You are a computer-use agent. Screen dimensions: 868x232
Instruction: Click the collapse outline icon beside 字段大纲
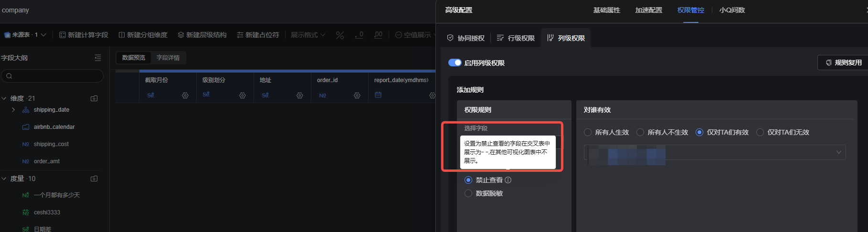pos(98,58)
